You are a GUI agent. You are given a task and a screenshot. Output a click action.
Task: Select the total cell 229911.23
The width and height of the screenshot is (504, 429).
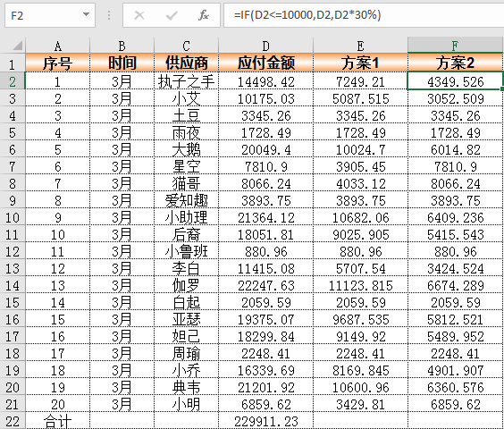[265, 421]
